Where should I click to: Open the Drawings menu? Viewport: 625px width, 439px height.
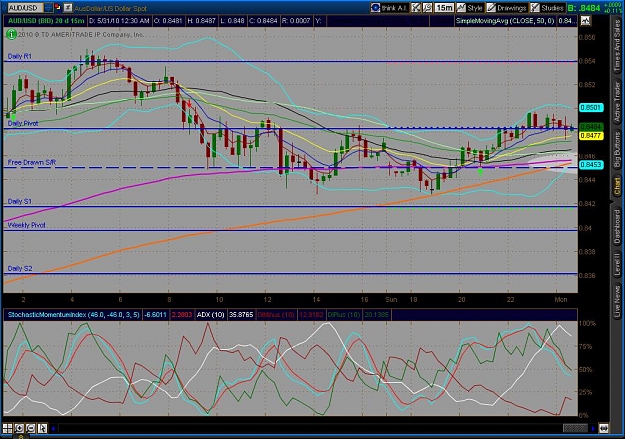coord(507,8)
